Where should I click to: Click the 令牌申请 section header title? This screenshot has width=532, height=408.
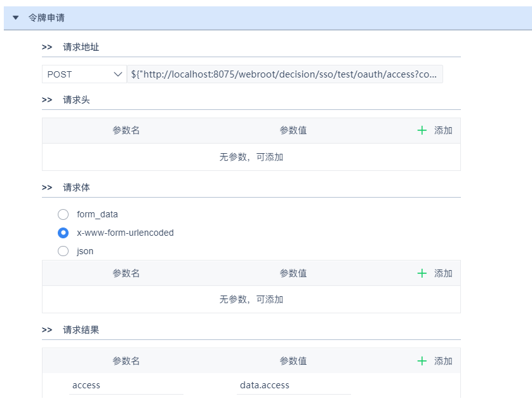[x=46, y=18]
